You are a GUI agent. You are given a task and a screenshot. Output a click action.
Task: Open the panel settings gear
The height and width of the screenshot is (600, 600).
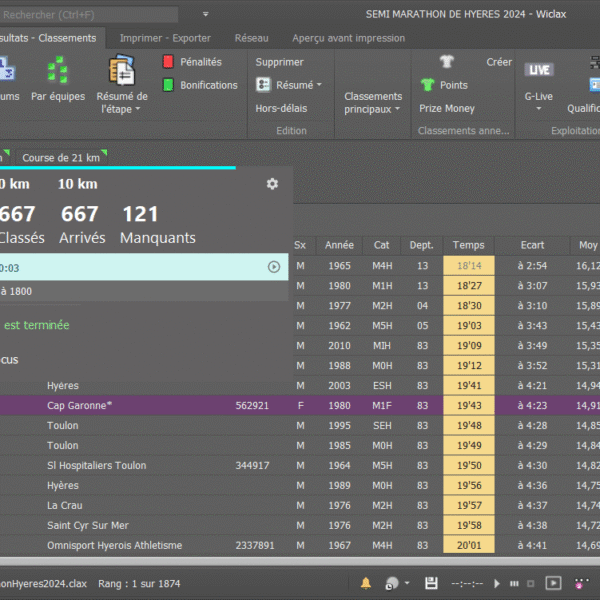(x=272, y=184)
